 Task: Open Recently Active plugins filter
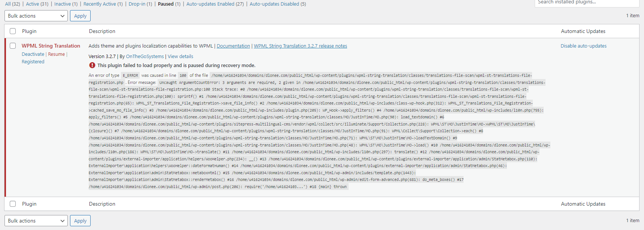pos(103,4)
